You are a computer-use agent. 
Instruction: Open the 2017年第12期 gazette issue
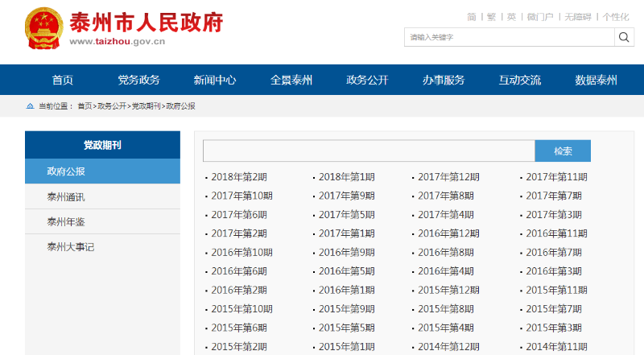coord(448,177)
